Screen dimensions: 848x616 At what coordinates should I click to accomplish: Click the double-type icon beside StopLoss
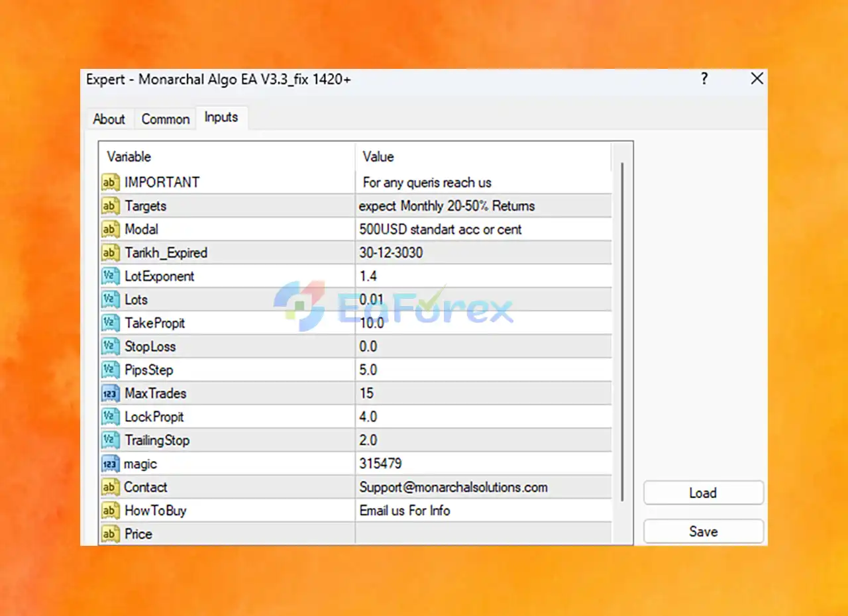pyautogui.click(x=110, y=346)
